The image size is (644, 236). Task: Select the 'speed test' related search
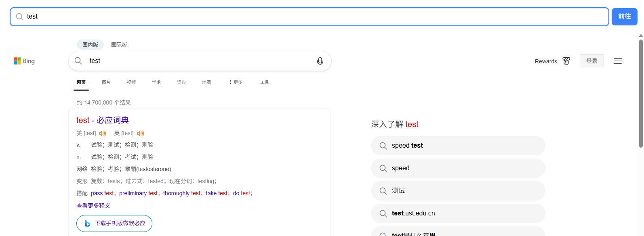tap(458, 146)
